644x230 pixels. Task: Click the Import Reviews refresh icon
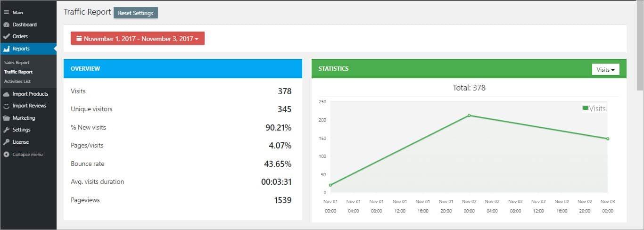7,106
